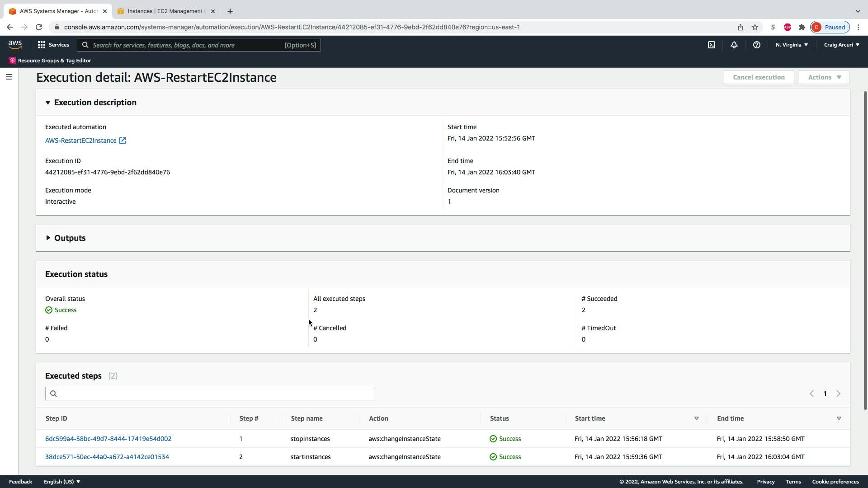Click the AWS logo home icon

pyautogui.click(x=15, y=44)
